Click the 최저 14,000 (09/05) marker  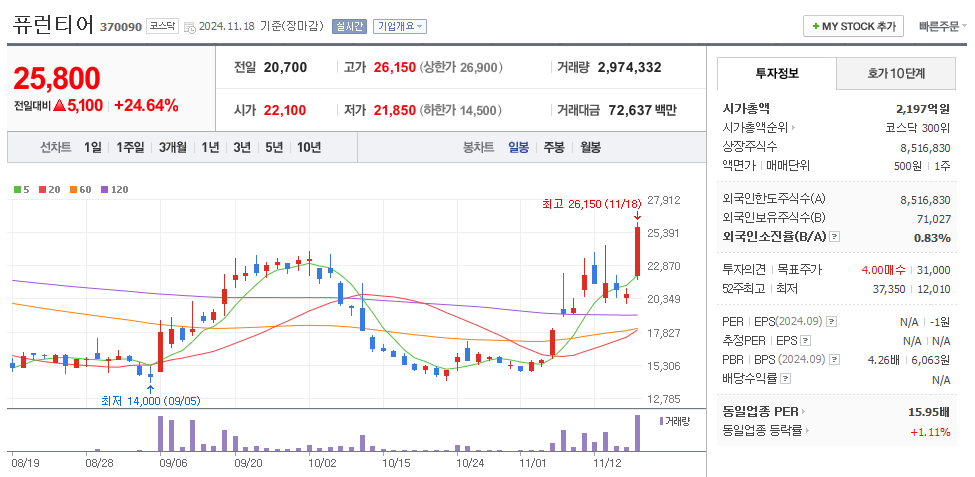[x=151, y=401]
